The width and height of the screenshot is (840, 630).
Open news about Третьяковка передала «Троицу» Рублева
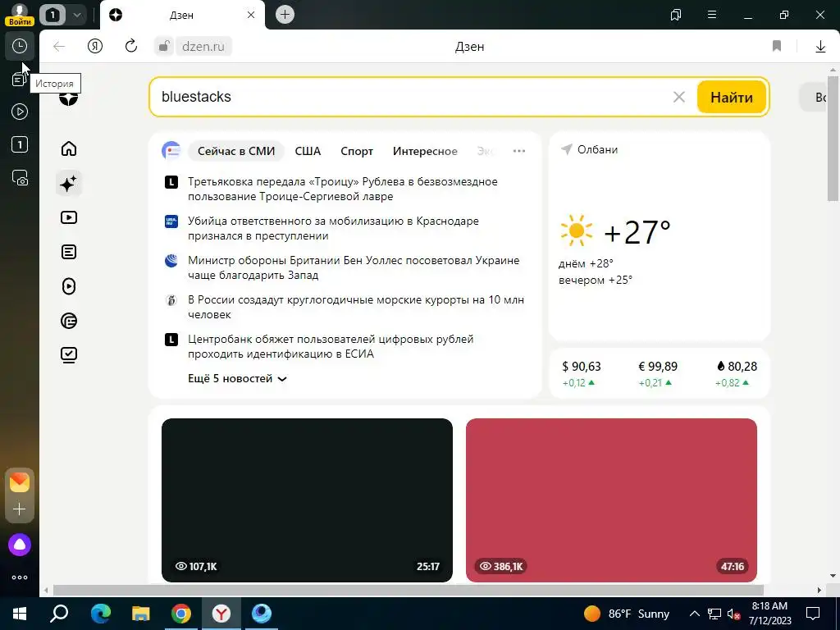[x=343, y=189]
